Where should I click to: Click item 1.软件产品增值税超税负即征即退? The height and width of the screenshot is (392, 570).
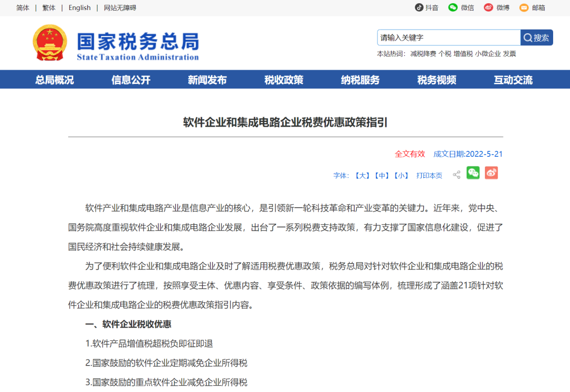[149, 343]
